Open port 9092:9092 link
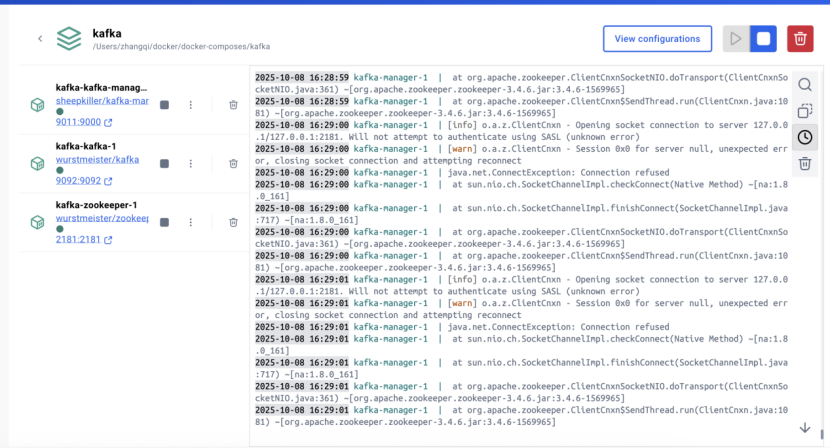This screenshot has height=448, width=830. click(x=78, y=181)
